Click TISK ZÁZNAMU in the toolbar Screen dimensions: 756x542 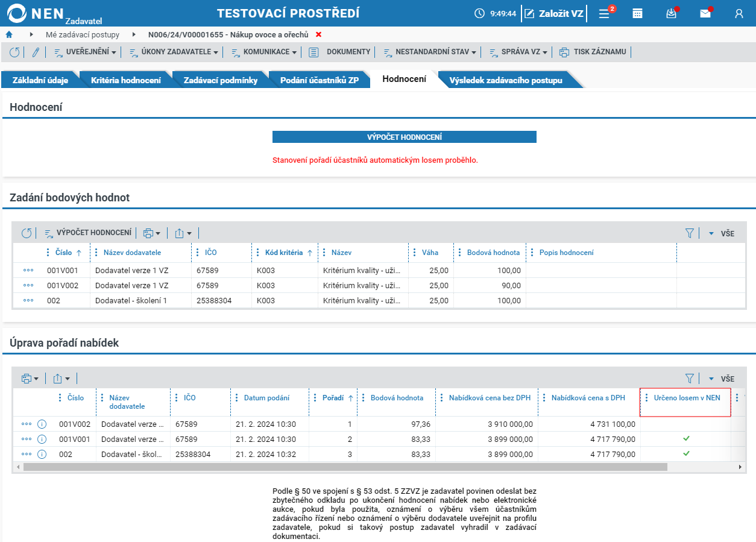pos(593,52)
